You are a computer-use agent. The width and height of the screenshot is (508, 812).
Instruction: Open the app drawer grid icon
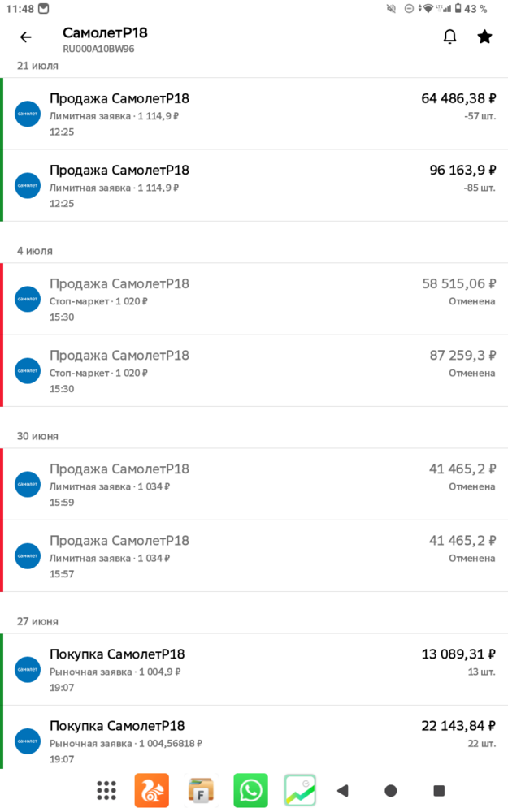click(x=106, y=790)
